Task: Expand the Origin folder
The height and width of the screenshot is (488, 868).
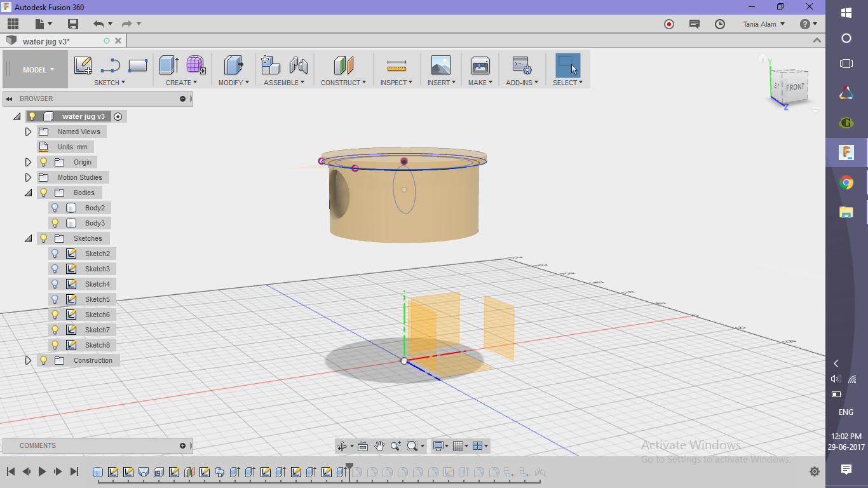Action: 28,162
